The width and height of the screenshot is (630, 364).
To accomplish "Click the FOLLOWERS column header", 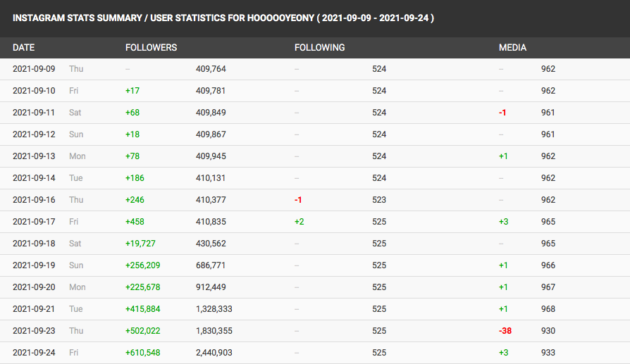I will pos(151,48).
